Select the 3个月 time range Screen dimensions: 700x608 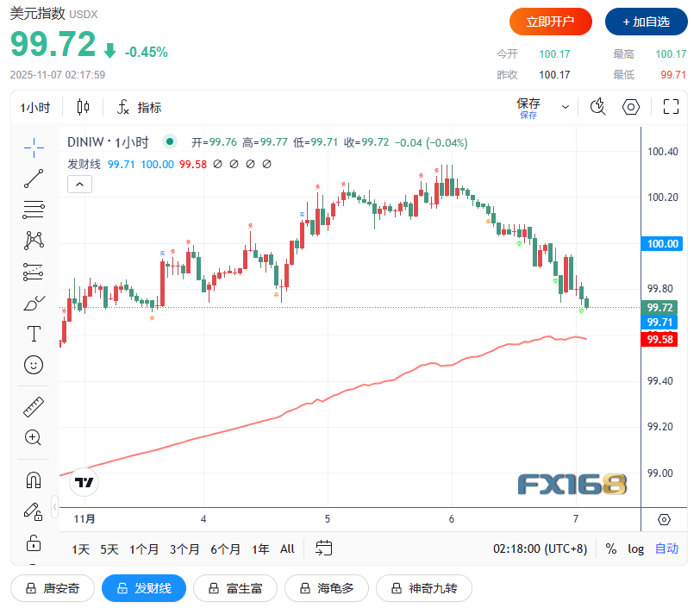click(x=184, y=548)
